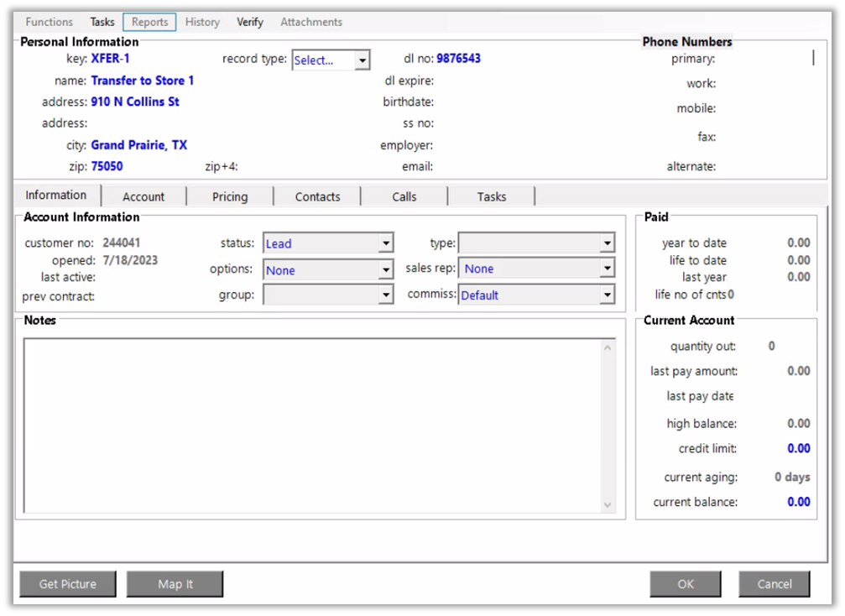Click the Notes scrollbar down arrow

coord(608,504)
